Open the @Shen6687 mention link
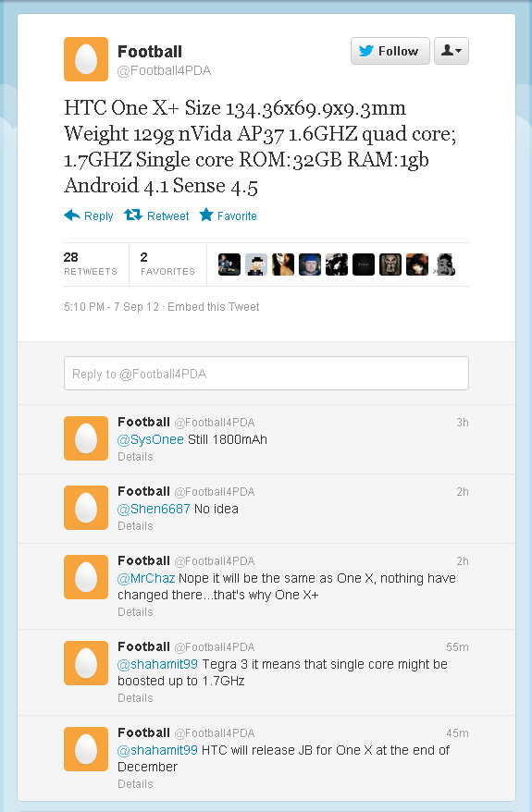The image size is (532, 812). [154, 509]
